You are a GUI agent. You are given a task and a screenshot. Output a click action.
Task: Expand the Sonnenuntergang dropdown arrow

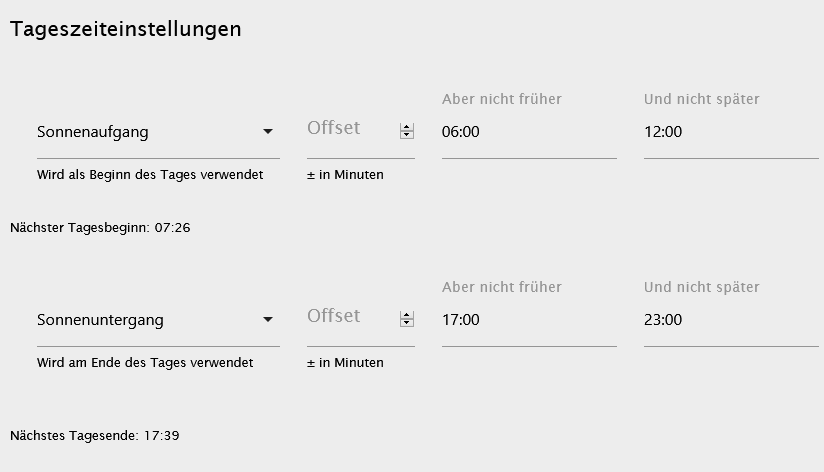coord(267,320)
